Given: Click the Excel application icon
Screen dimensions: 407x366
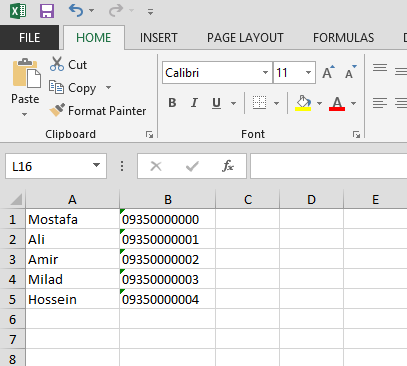Looking at the screenshot, I should [18, 11].
